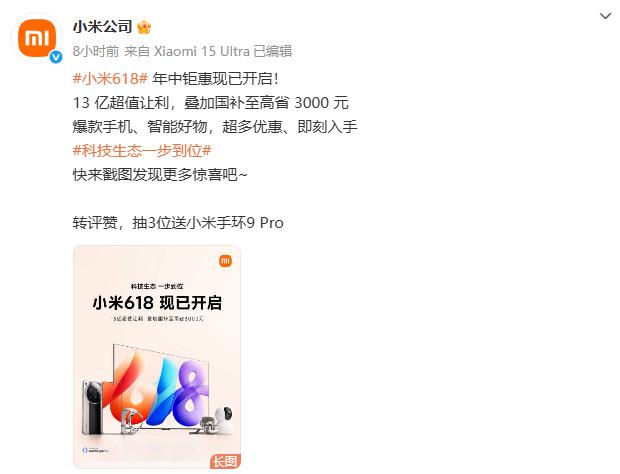Image resolution: width=620 pixels, height=474 pixels.
Task: Open the Xiaomi orange logo avatar
Action: (x=37, y=38)
